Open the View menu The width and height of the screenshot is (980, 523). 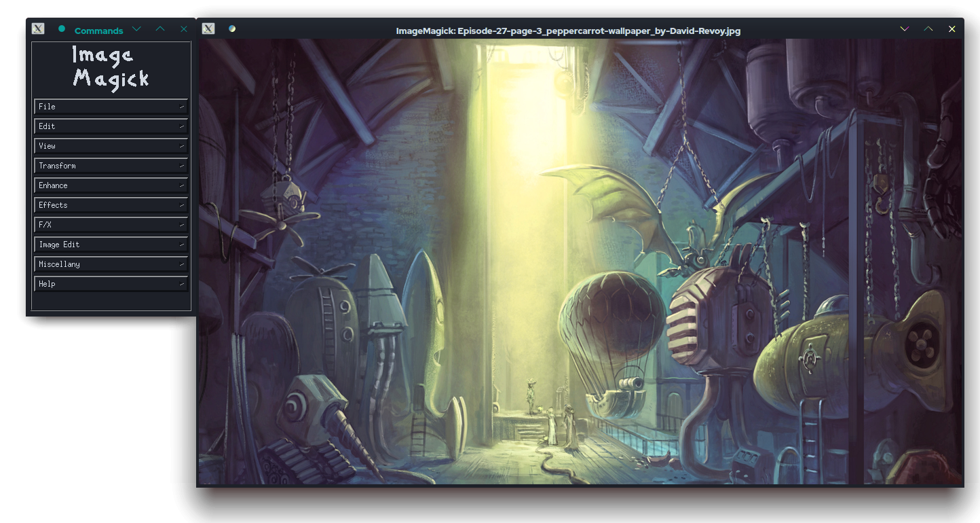click(x=111, y=146)
